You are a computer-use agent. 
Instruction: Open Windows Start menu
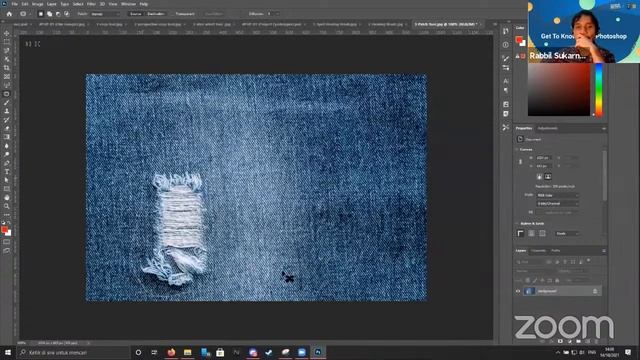(8, 352)
